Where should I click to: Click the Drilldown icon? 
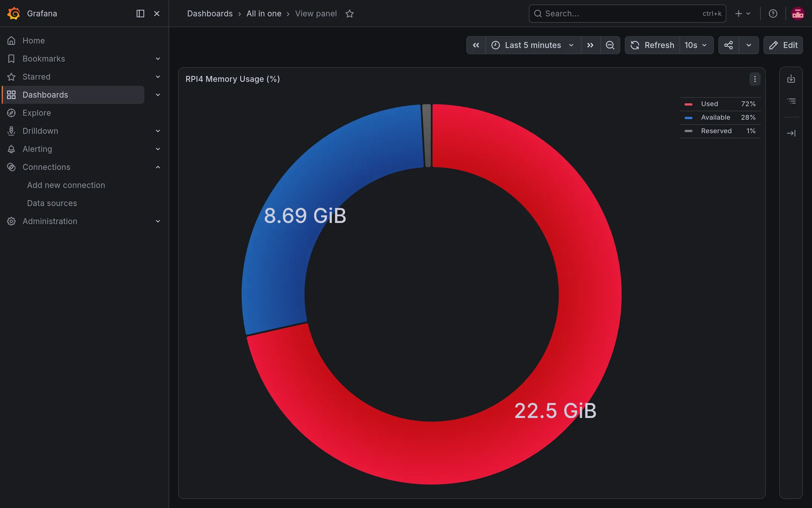click(11, 131)
